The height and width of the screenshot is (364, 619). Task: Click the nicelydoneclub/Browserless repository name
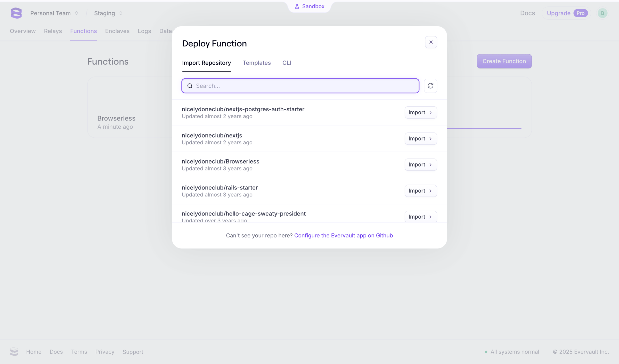click(221, 162)
